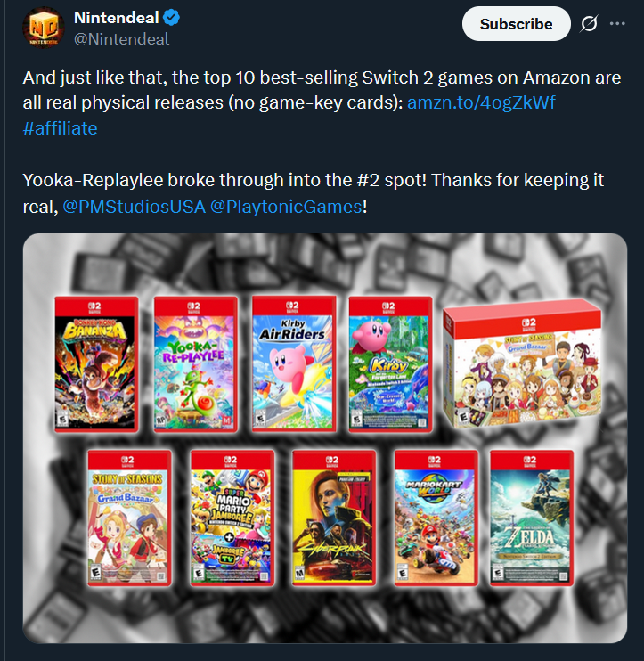Click the Story of Seasons boxed edition
The height and width of the screenshot is (661, 644).
click(x=522, y=363)
